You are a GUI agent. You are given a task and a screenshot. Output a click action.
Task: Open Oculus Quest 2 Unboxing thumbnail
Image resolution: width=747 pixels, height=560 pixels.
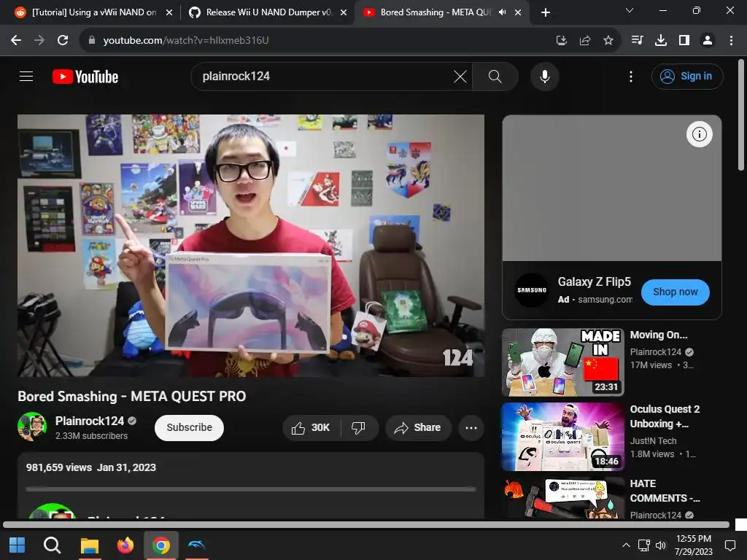pyautogui.click(x=562, y=436)
